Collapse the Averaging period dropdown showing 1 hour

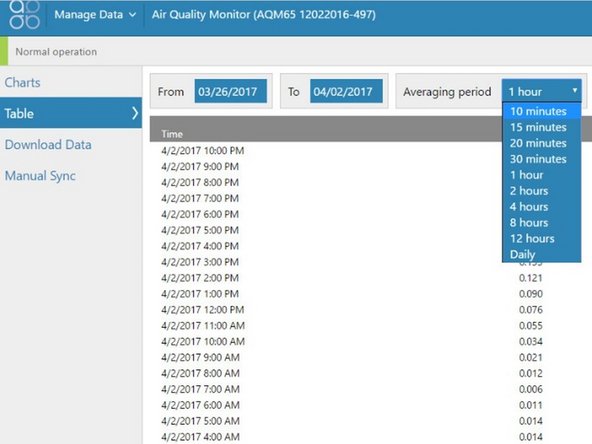[541, 91]
